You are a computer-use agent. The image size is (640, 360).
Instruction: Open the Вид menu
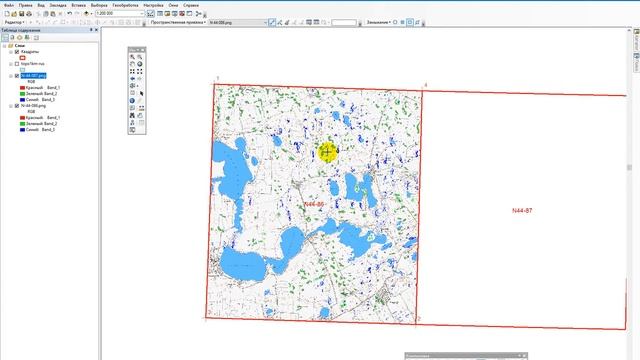(x=41, y=5)
